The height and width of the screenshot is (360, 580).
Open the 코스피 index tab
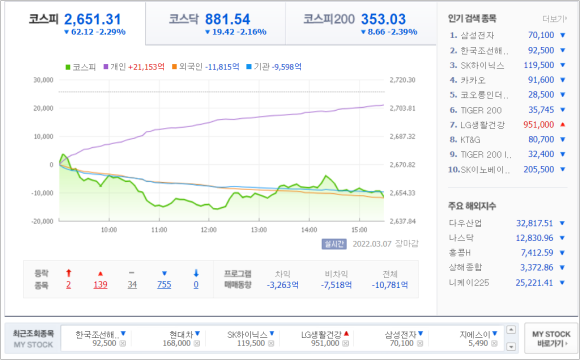coord(75,24)
